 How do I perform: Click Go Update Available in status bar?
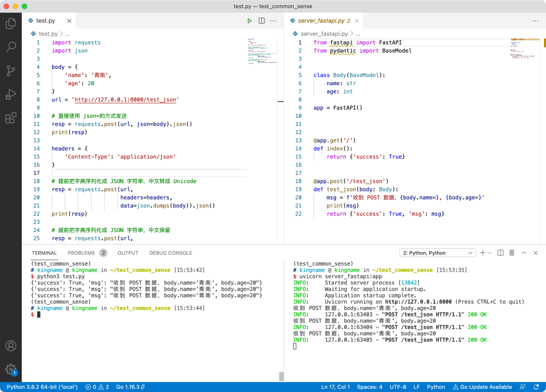click(x=482, y=387)
